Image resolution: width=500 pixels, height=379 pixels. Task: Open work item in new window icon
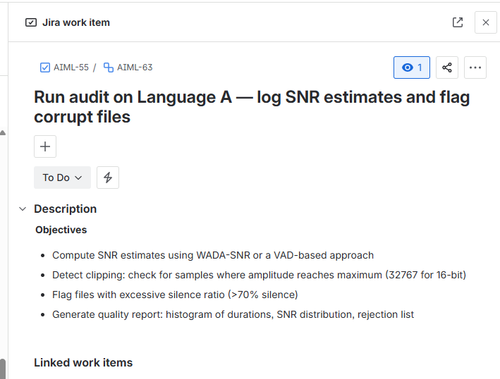point(458,22)
